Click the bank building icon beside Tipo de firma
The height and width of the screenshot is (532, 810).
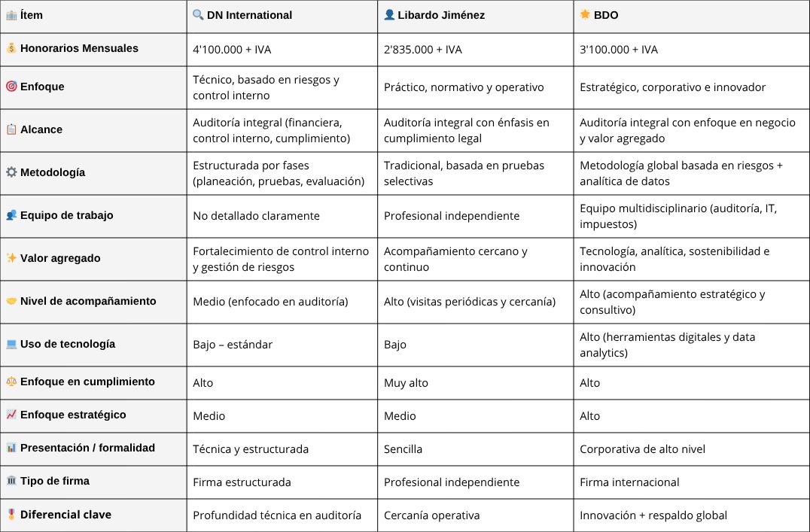(11, 481)
